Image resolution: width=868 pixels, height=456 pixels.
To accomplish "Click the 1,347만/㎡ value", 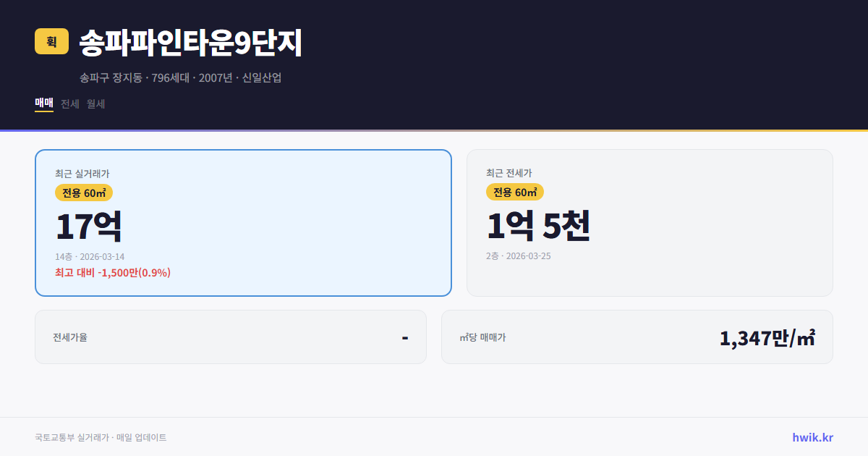I will tap(768, 337).
